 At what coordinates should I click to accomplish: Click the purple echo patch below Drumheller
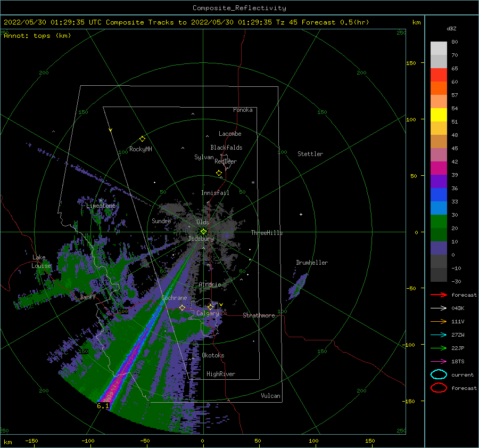tap(298, 287)
